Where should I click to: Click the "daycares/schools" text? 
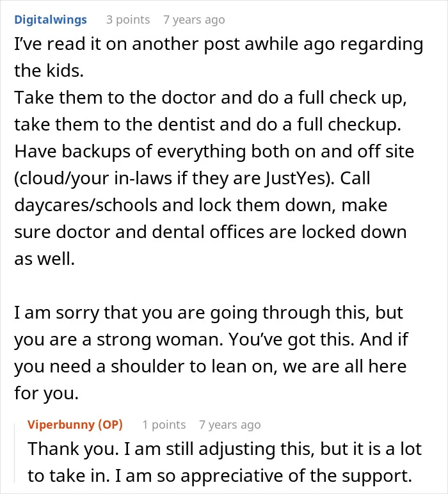85,205
